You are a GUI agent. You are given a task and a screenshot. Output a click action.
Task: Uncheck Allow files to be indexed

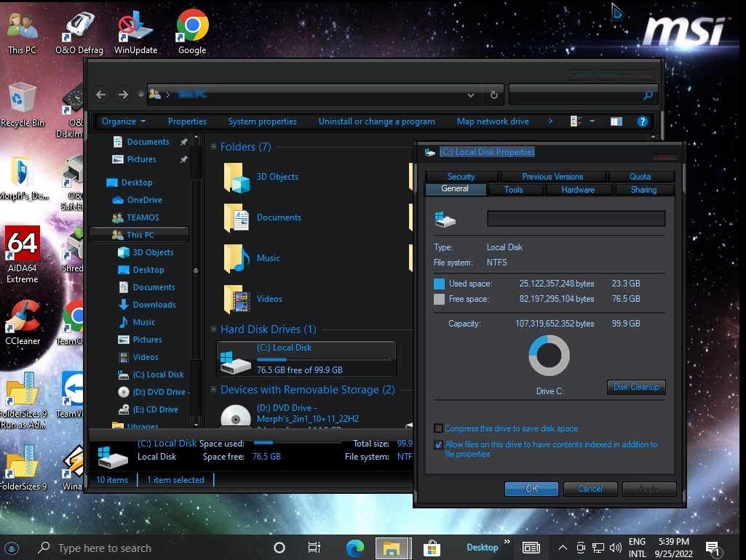click(438, 444)
